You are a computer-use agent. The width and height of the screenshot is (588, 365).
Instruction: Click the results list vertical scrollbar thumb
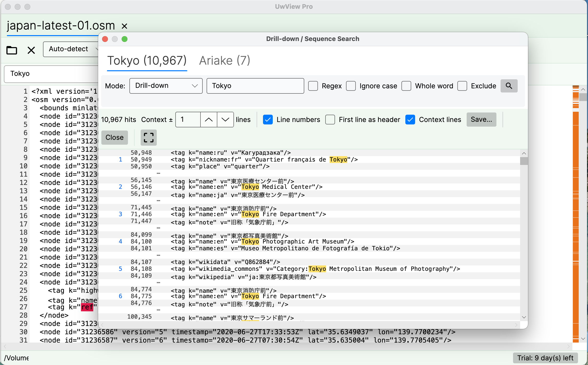[524, 161]
